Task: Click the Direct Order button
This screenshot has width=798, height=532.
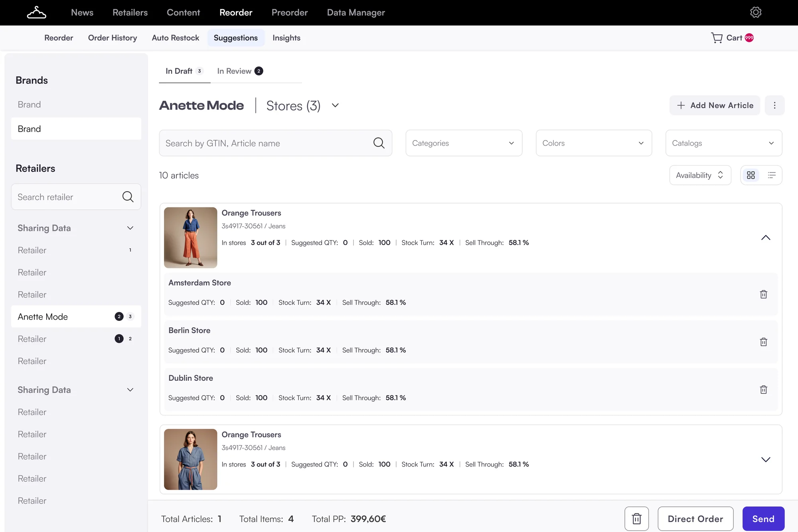Action: click(x=695, y=519)
